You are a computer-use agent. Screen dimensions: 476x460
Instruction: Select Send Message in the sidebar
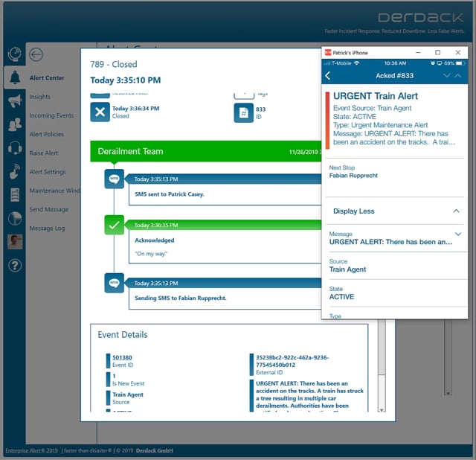pyautogui.click(x=49, y=209)
